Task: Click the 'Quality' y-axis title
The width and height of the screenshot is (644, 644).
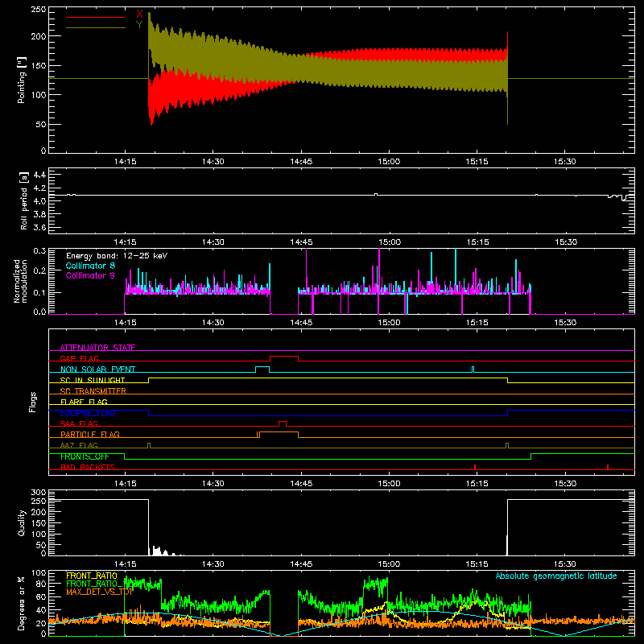Action: [22, 522]
